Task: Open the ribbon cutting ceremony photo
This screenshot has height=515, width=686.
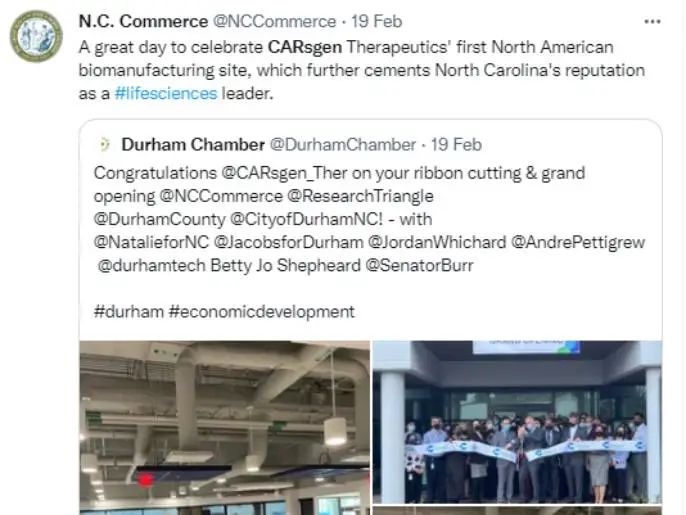Action: click(x=517, y=422)
